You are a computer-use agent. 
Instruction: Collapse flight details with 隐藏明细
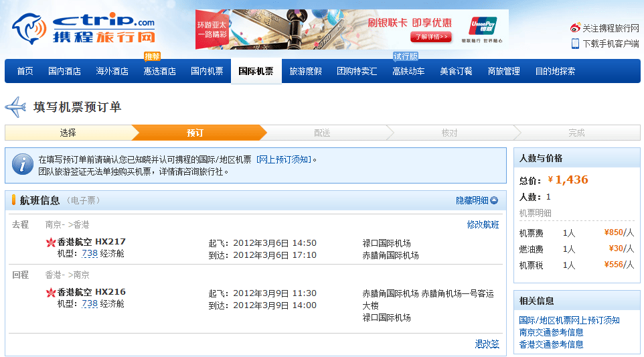(x=476, y=200)
